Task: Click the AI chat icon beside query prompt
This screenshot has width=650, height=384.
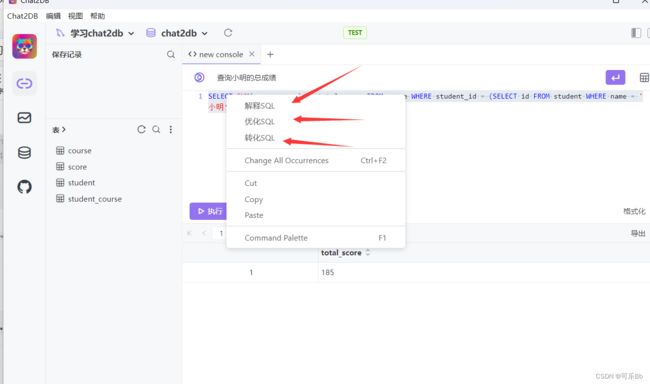Action: 199,77
